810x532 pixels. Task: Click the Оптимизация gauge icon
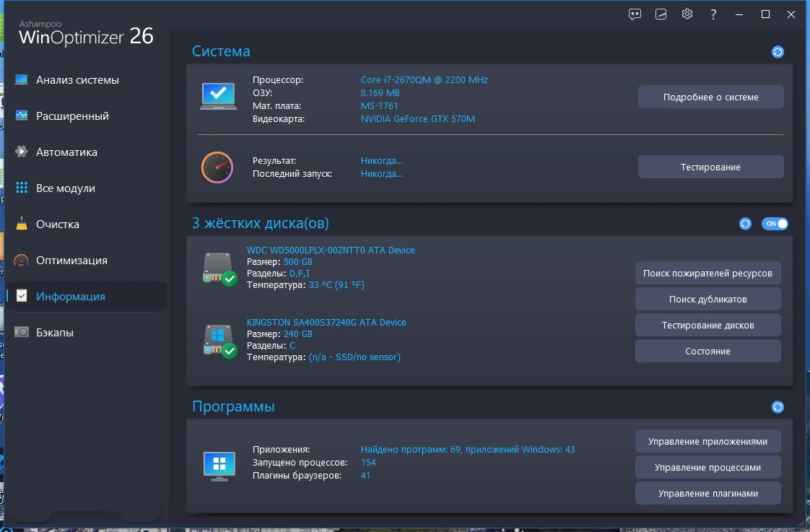pyautogui.click(x=21, y=261)
